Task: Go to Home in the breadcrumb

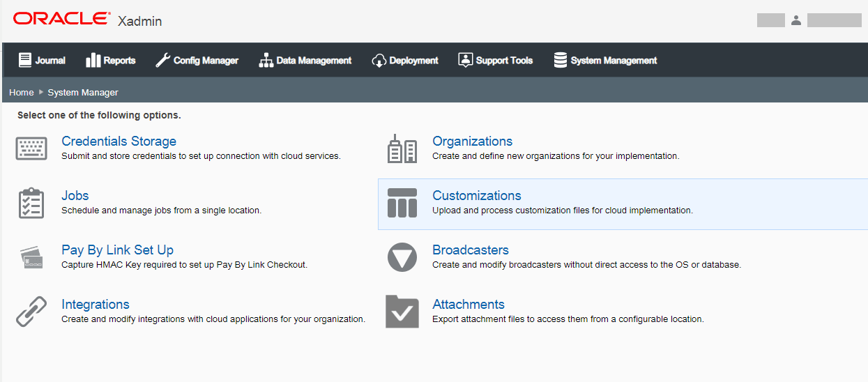Action: click(x=22, y=92)
